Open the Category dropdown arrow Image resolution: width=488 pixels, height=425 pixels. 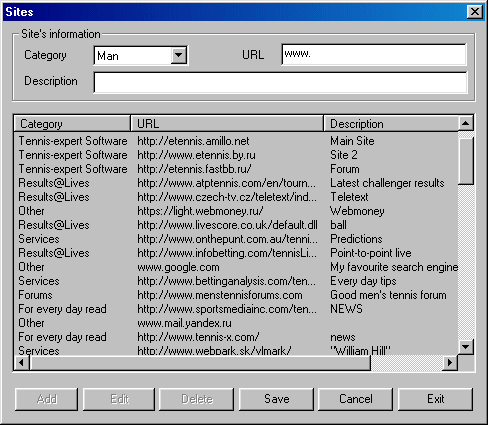179,55
